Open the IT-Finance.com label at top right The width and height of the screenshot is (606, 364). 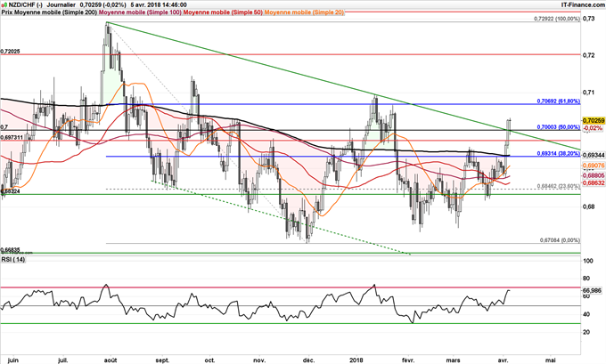583,4
